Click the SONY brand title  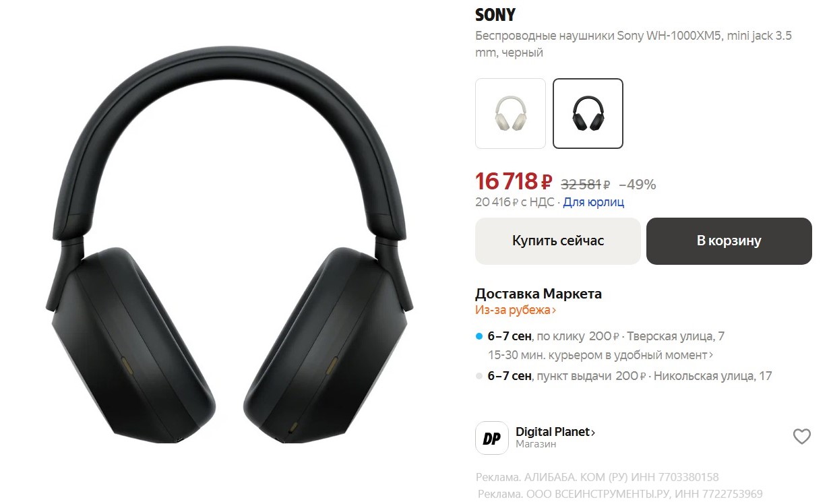(x=495, y=15)
